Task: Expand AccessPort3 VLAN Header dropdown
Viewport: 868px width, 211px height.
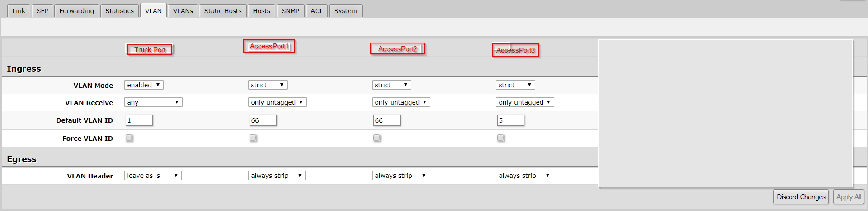Action: (524, 176)
